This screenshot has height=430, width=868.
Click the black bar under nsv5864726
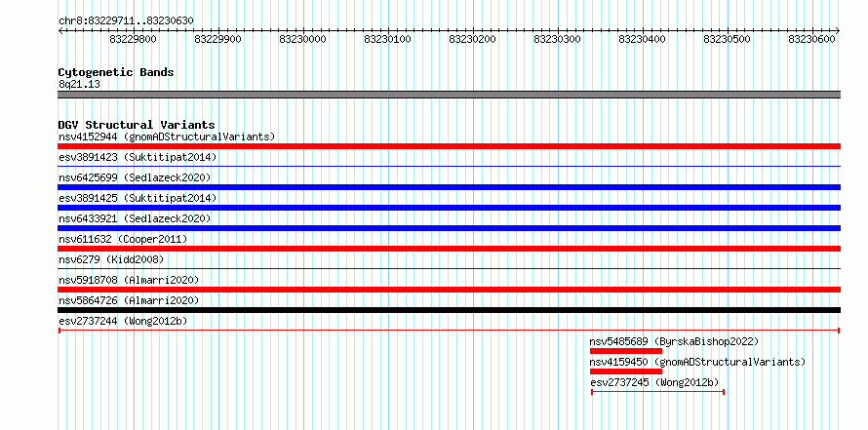pyautogui.click(x=449, y=310)
